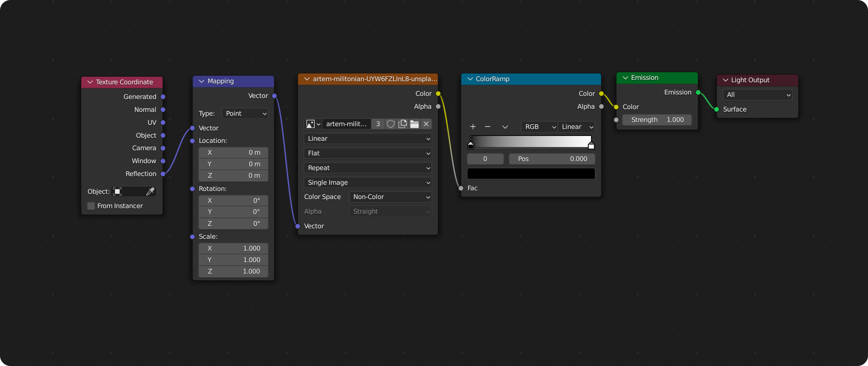Browse images via the image datablock selector
Image resolution: width=868 pixels, height=366 pixels.
point(313,124)
